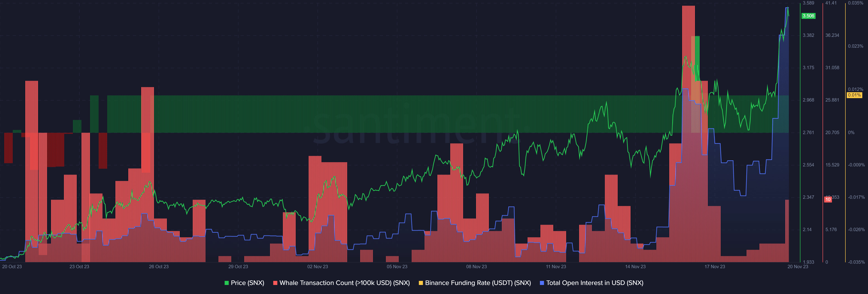Click the 3.506 current price badge

(808, 16)
